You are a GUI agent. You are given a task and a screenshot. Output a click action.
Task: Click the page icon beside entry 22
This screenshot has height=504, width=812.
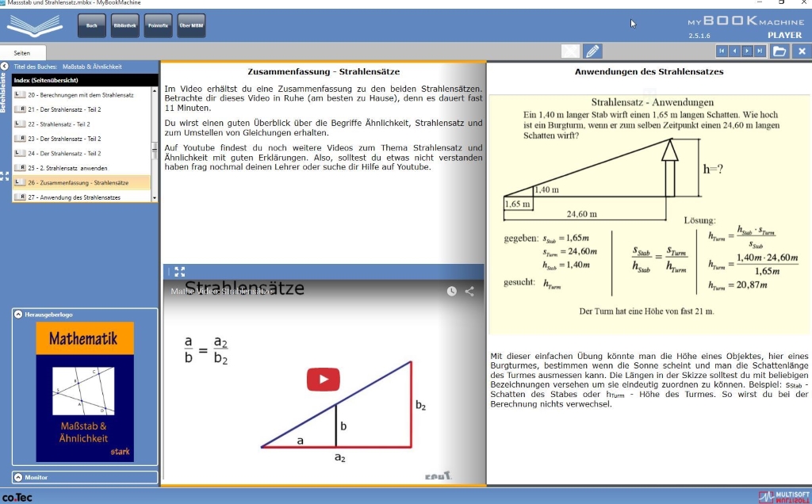coord(20,124)
